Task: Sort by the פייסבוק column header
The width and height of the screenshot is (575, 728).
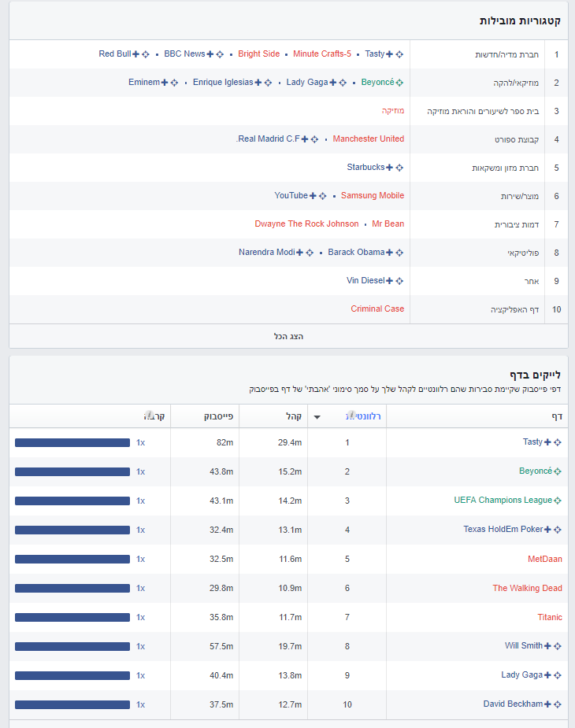Action: tap(218, 416)
